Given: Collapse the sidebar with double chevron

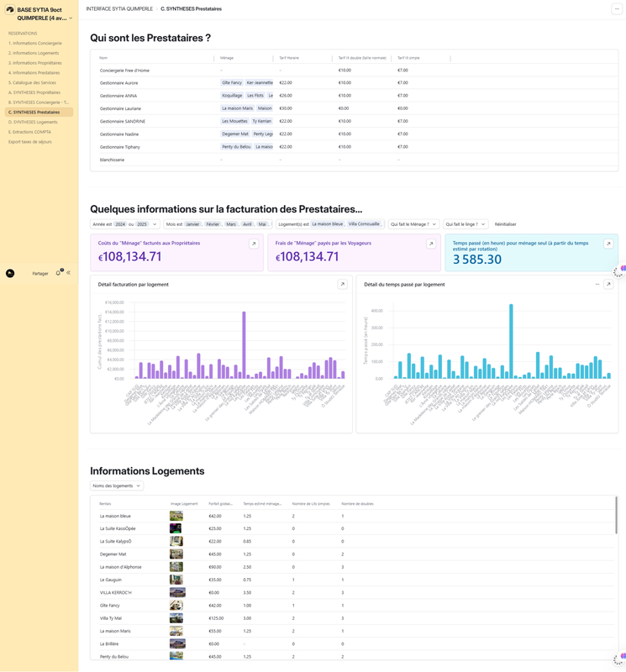Looking at the screenshot, I should click(x=69, y=273).
